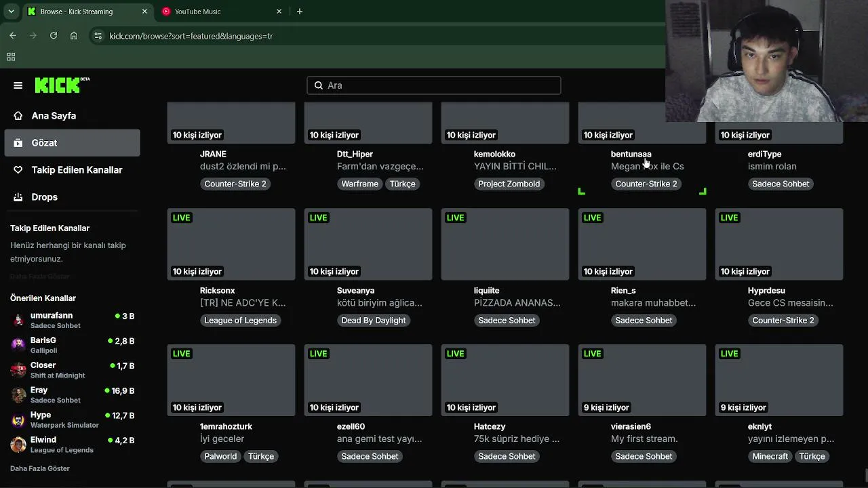Viewport: 868px width, 488px height.
Task: Select Gözat in the sidebar
Action: pos(72,143)
